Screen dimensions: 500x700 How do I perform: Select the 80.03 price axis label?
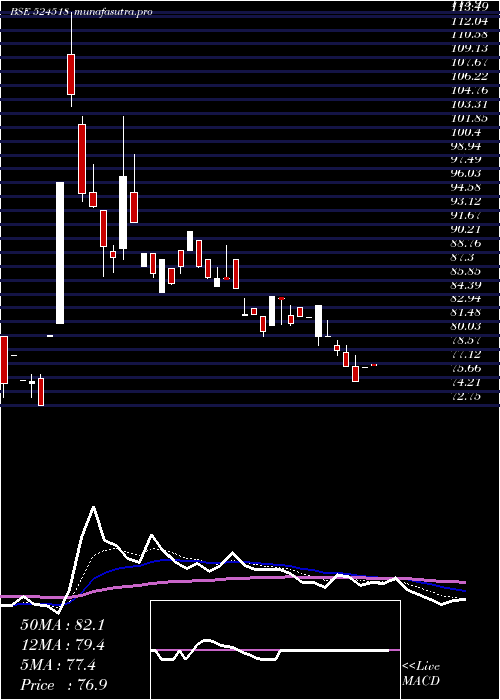[x=467, y=327]
